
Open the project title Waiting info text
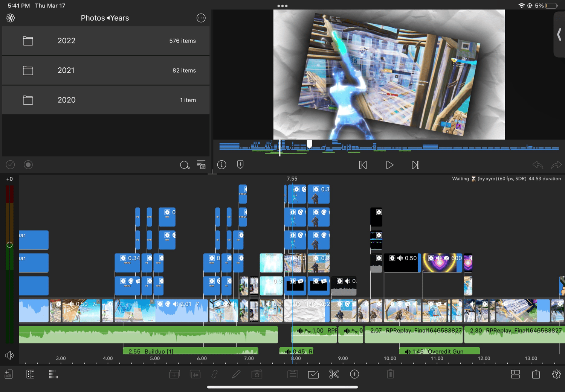[x=507, y=179]
